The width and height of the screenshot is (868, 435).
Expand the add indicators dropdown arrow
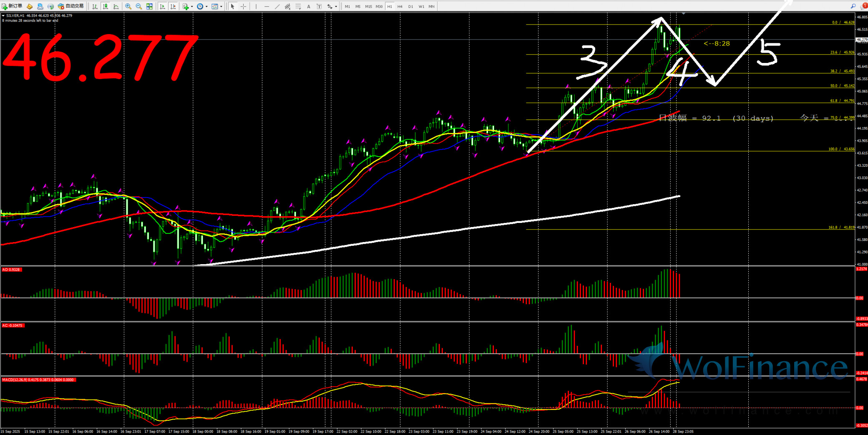191,6
